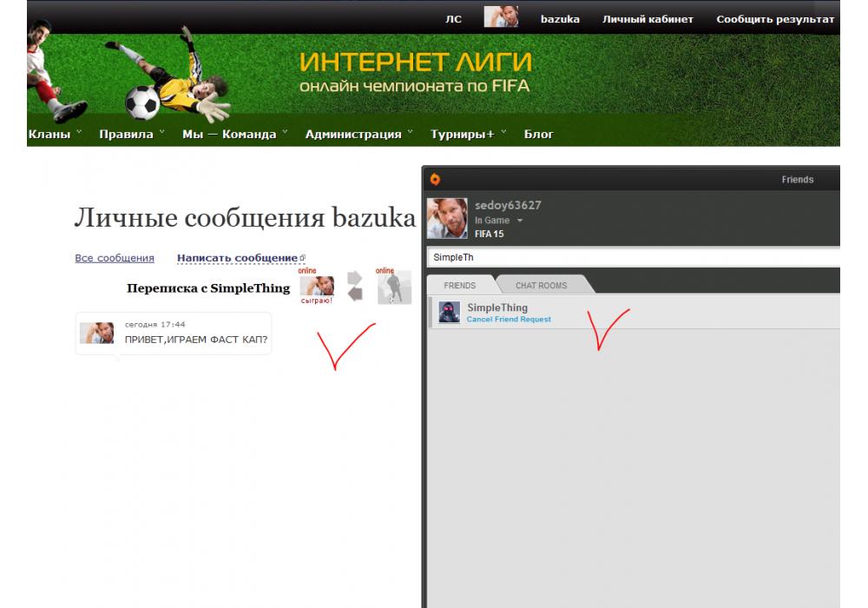Click the bazuka avatar in top bar
868x608 pixels.
(x=501, y=18)
